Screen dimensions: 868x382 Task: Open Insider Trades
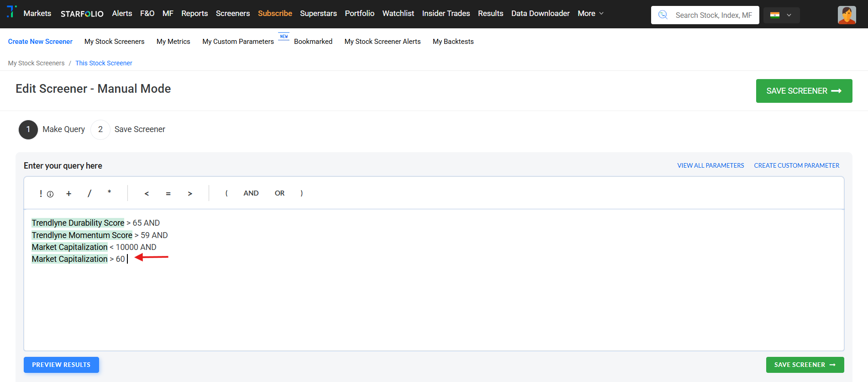(x=446, y=14)
